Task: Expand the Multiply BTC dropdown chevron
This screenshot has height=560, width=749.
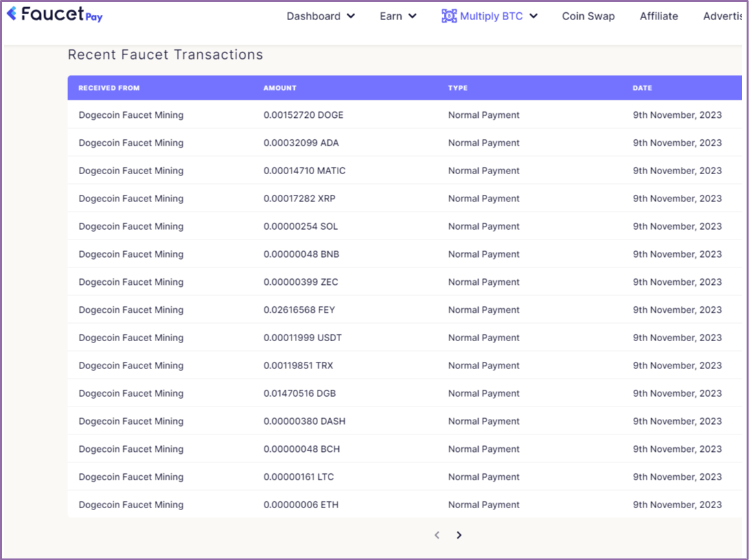Action: pos(534,16)
